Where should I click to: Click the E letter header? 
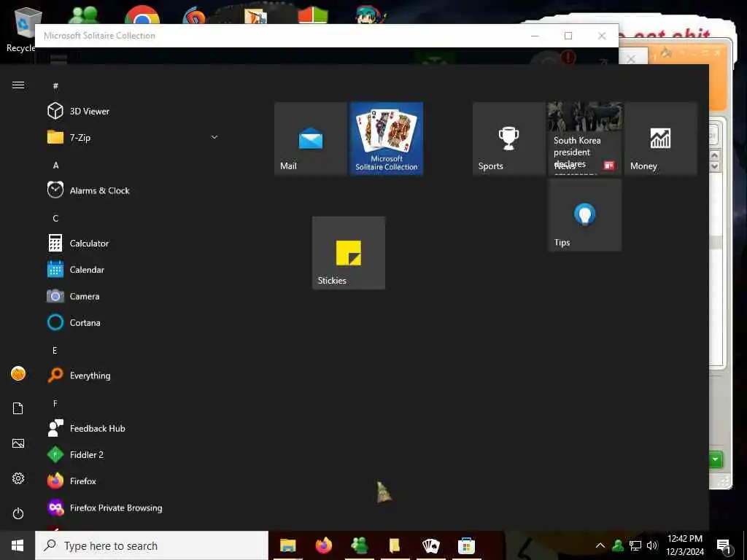click(55, 351)
